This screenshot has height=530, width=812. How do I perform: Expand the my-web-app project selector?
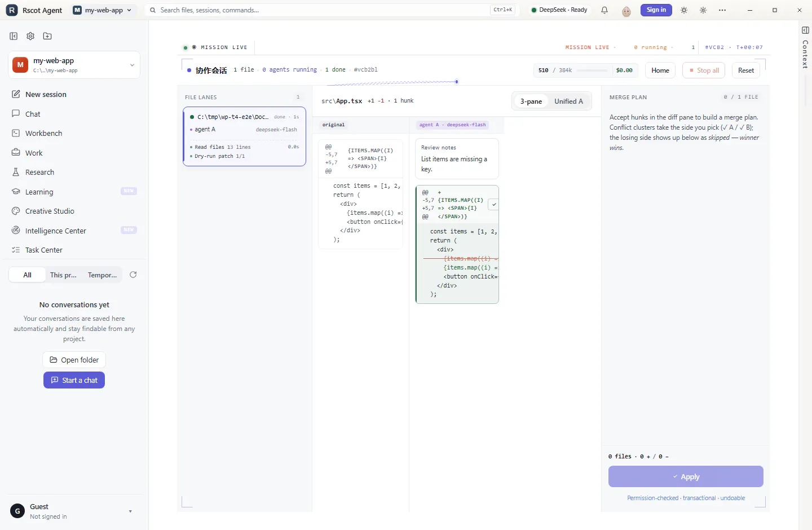coord(74,65)
